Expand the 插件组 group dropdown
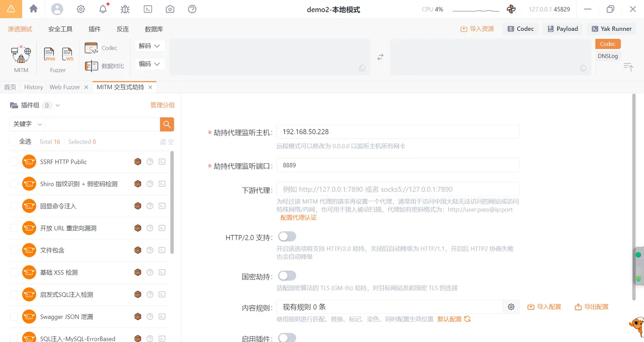The height and width of the screenshot is (342, 644). pos(57,105)
